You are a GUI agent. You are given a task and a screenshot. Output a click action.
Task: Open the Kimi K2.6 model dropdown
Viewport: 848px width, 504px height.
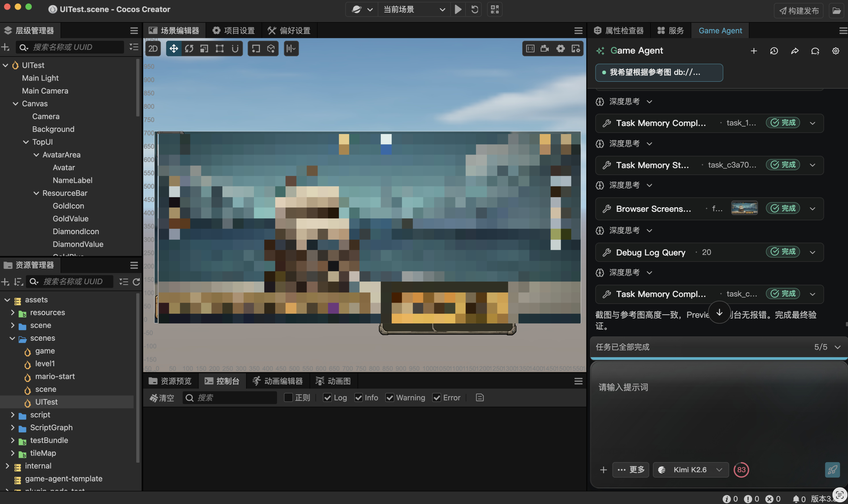tap(691, 470)
